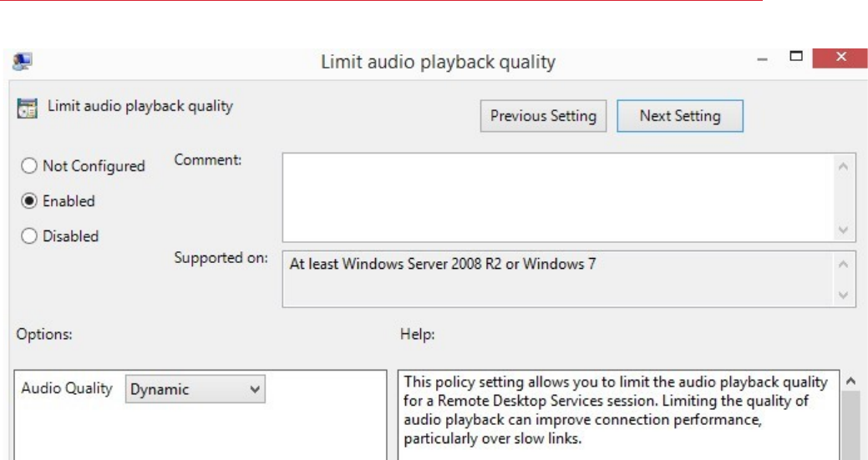This screenshot has width=868, height=460.
Task: Select the Enabled radio button
Action: pyautogui.click(x=28, y=200)
